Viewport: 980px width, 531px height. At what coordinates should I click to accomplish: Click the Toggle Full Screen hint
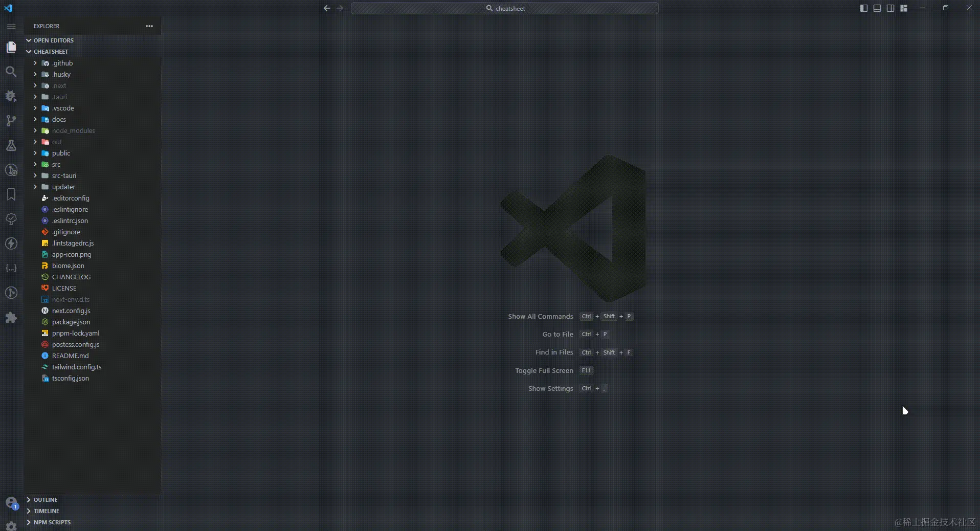coord(554,370)
